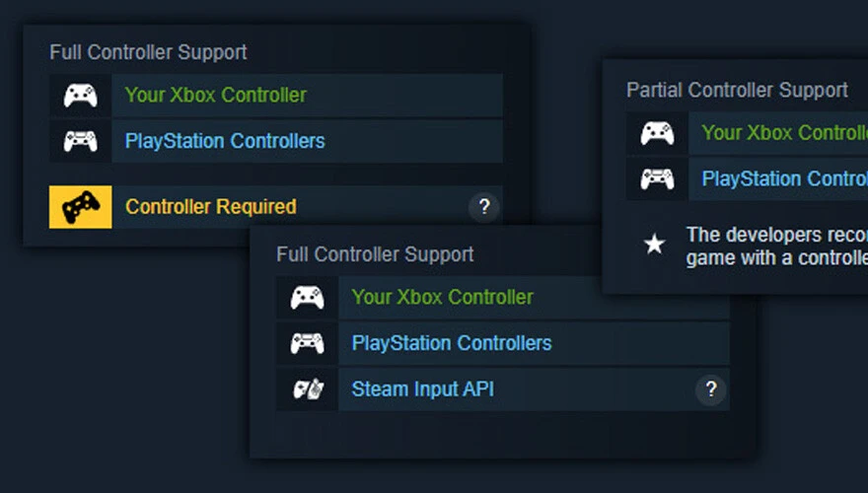Screen dimensions: 868x493
Task: Click the PlayStation gamepad icon above the Controller Required row
Action: [x=81, y=141]
